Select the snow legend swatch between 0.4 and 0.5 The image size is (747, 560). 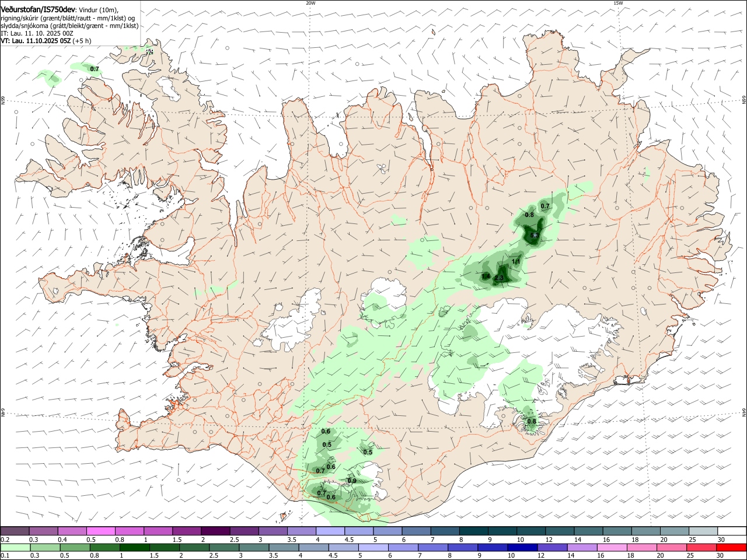click(72, 531)
